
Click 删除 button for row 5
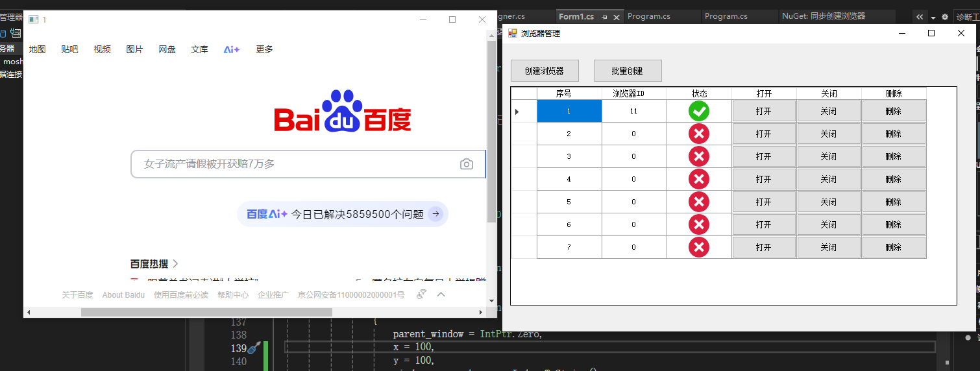click(894, 202)
